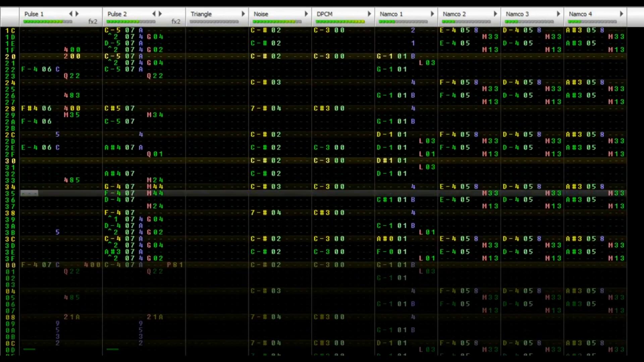This screenshot has height=362, width=644.
Task: Remove an effect column from Pulse 1
Action: tap(70, 14)
